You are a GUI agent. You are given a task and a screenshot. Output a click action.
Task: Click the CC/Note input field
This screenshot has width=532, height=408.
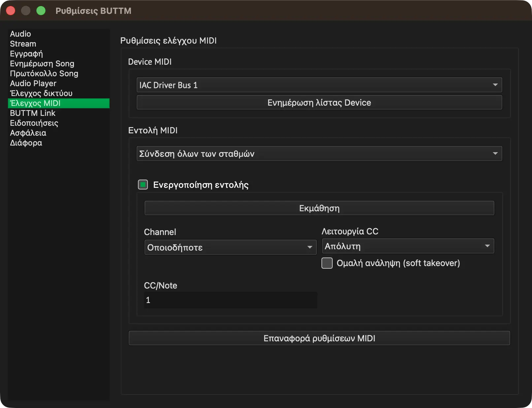230,300
